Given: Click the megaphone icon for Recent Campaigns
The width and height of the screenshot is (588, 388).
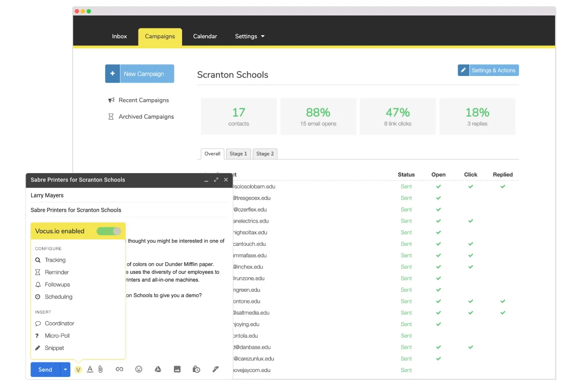Looking at the screenshot, I should [111, 100].
